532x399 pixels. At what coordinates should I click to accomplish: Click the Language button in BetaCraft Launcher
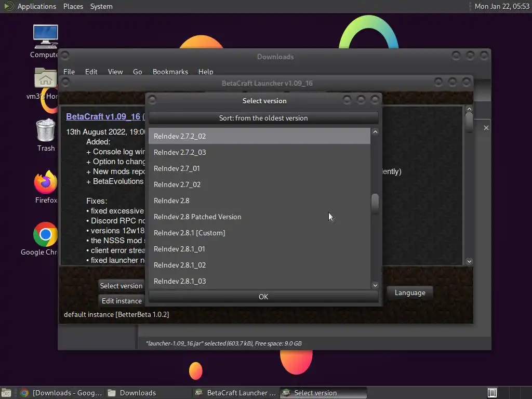(410, 292)
